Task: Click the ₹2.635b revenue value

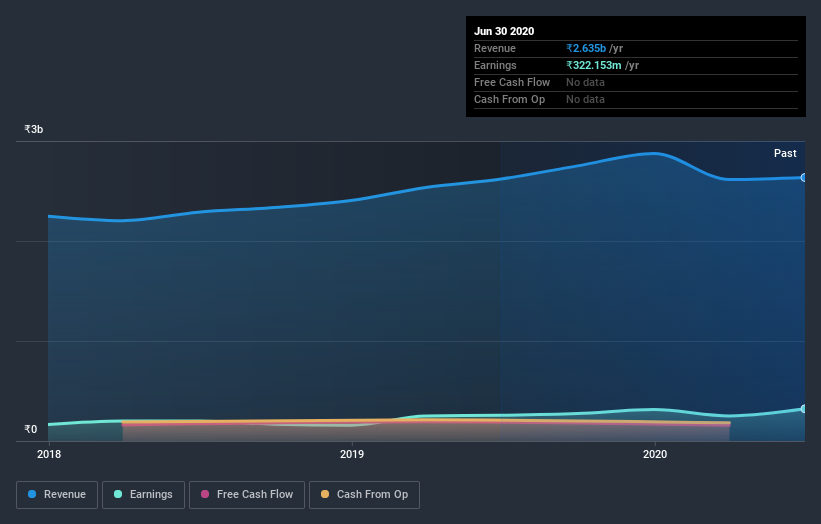Action: coord(586,48)
